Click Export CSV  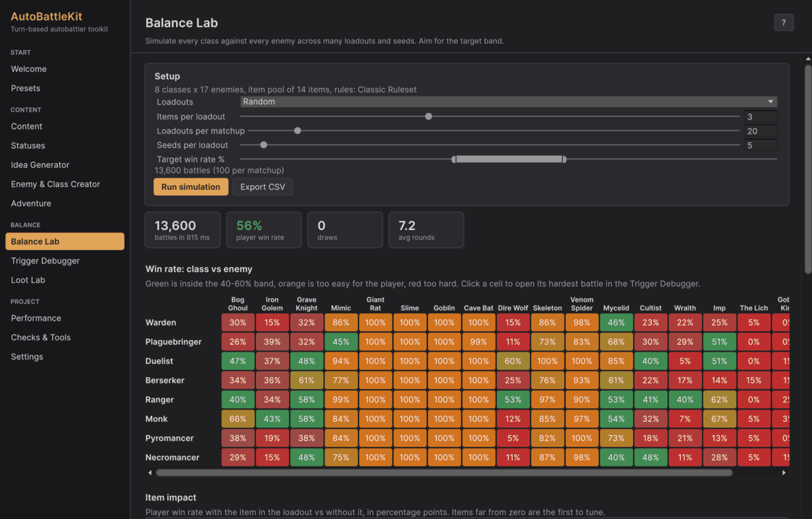pyautogui.click(x=263, y=187)
